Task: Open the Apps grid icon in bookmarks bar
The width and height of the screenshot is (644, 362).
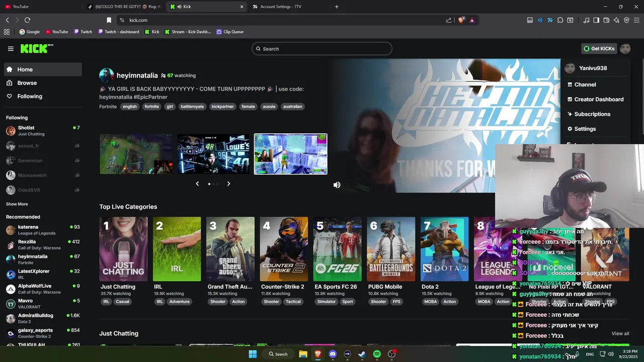Action: click(x=7, y=32)
